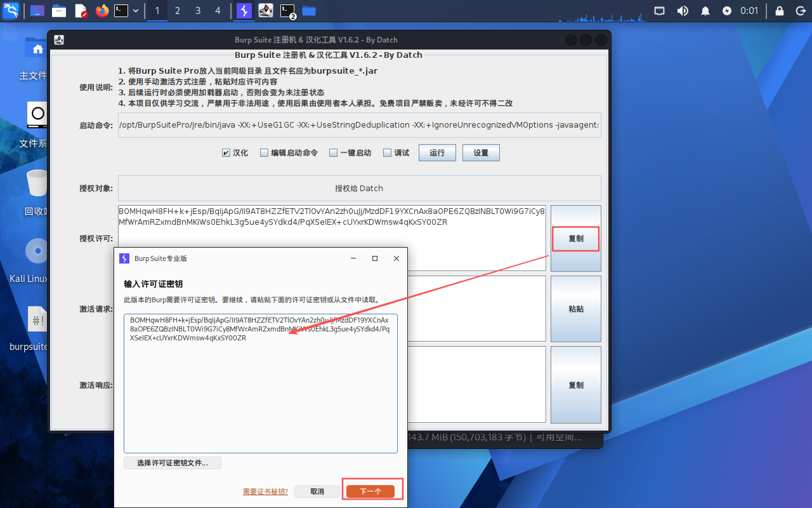The image size is (812, 508).
Task: Click 选择许可证密钥文件... button
Action: click(x=173, y=463)
